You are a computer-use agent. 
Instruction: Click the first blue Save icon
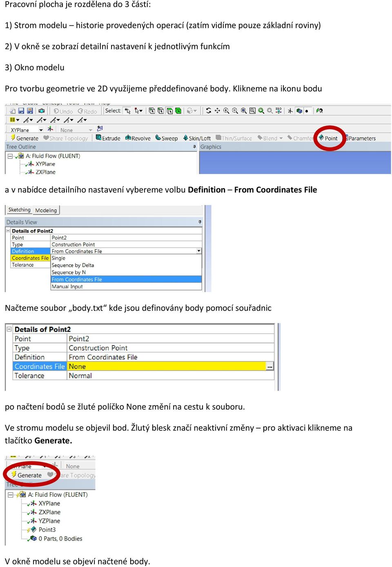point(21,111)
